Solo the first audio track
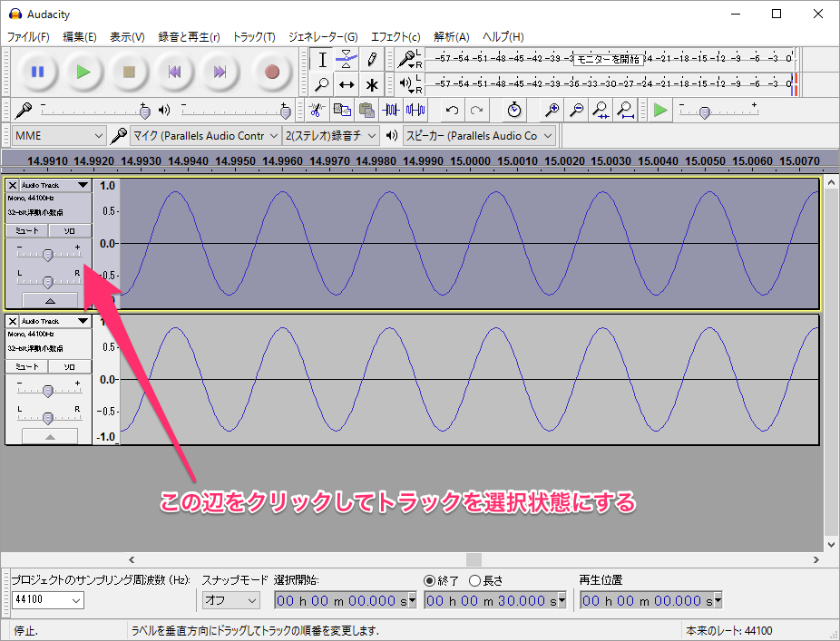This screenshot has height=641, width=840. tap(70, 231)
